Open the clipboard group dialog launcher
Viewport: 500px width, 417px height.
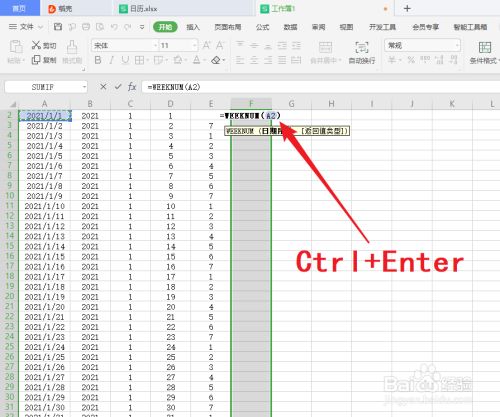pos(83,69)
